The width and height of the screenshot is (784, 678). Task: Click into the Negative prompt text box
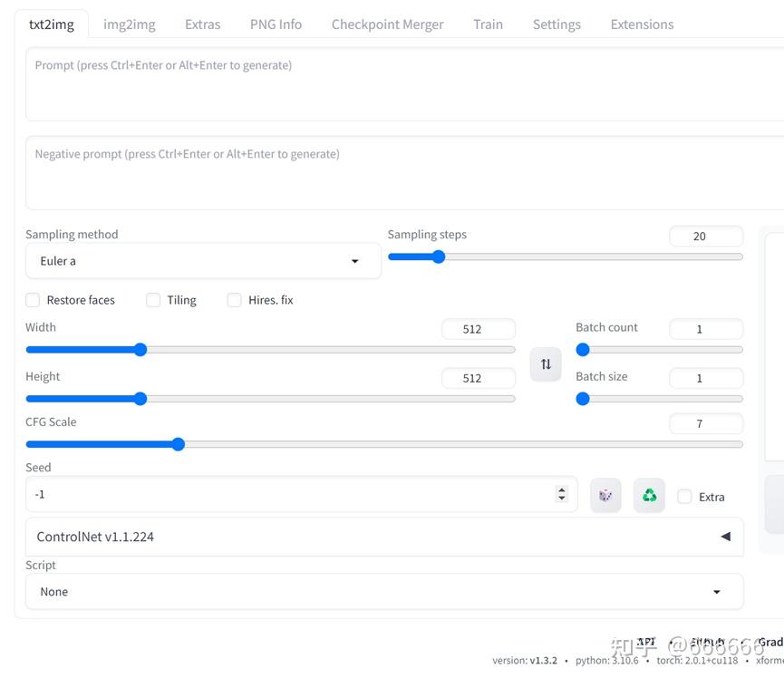pos(399,172)
